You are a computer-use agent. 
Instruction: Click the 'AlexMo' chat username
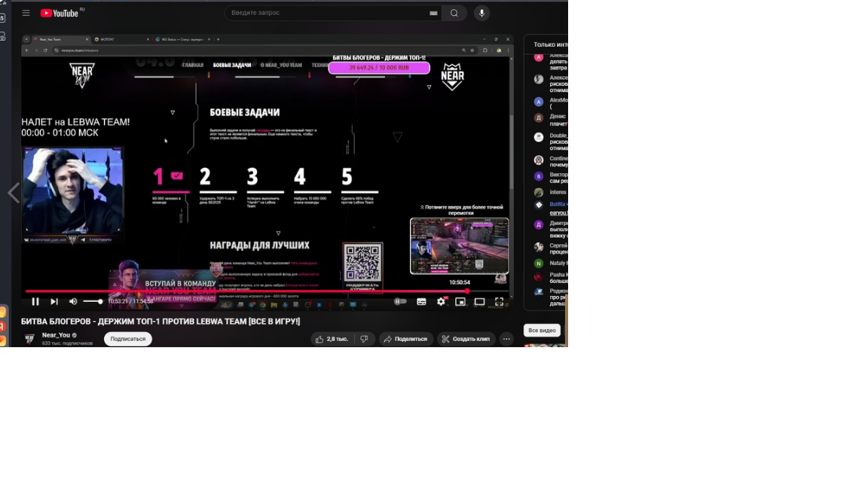[x=558, y=100]
